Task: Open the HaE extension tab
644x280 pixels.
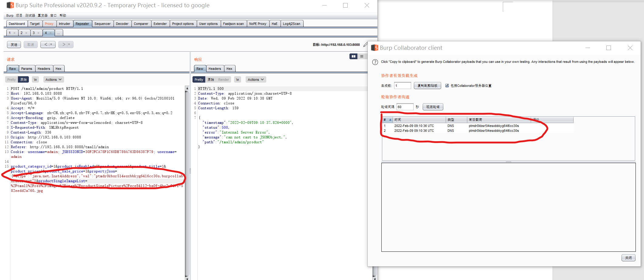Action: tap(274, 24)
